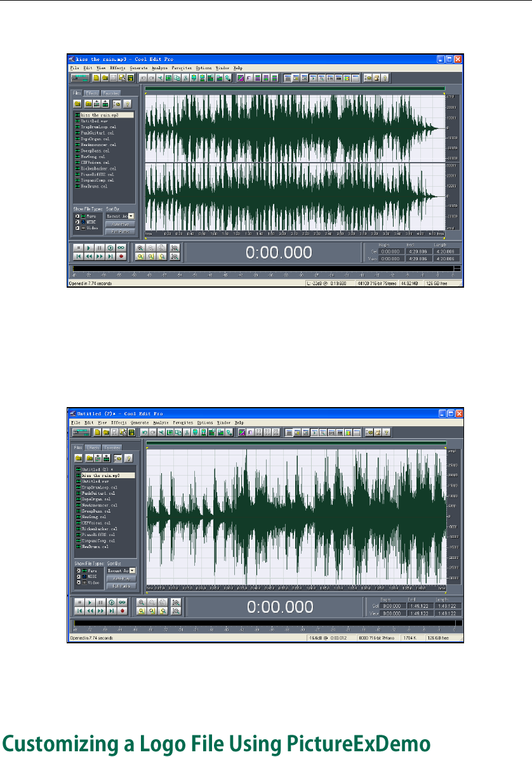The width and height of the screenshot is (532, 757).
Task: Click Sel Begin time field in kiss the rain.mp3 window
Action: point(390,251)
